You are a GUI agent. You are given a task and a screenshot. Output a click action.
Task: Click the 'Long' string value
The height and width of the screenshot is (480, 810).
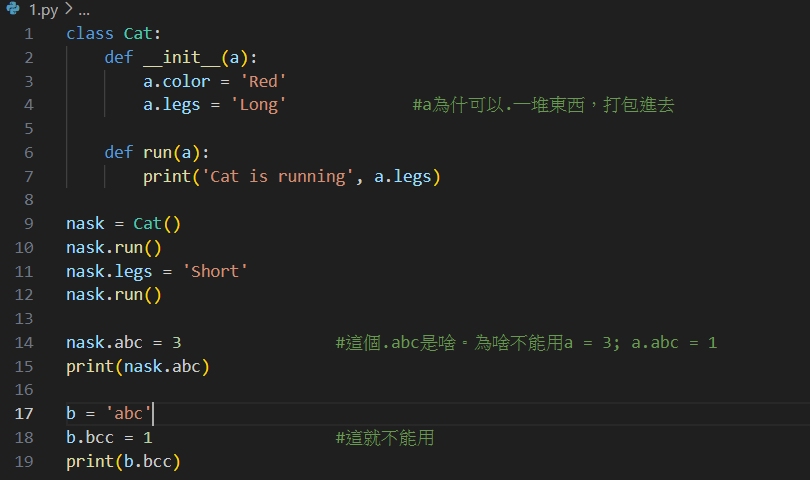pos(258,105)
